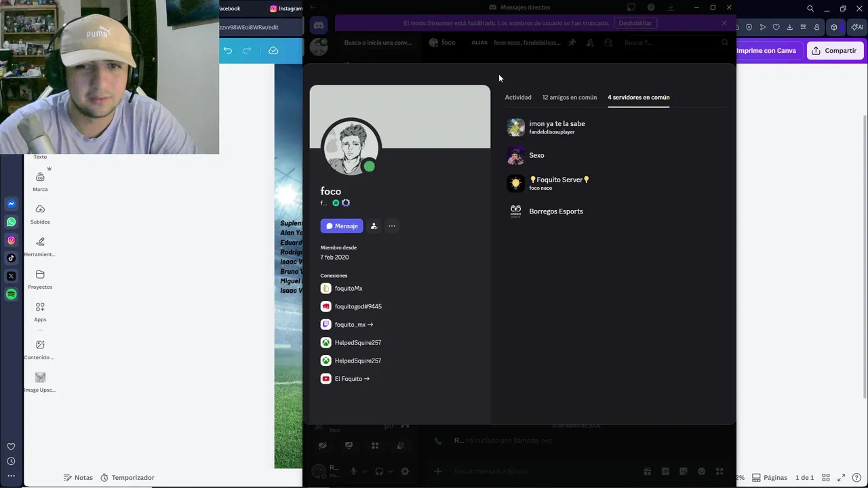Open Canva Herramientas panel

click(x=40, y=247)
